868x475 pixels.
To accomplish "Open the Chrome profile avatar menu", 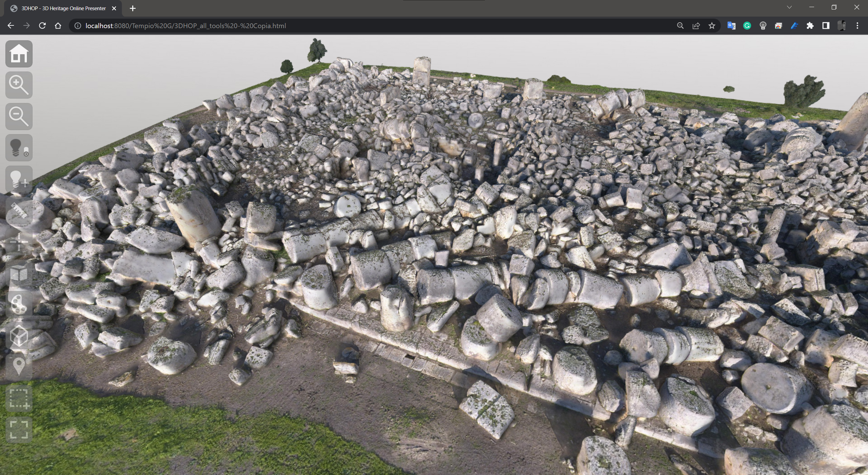I will coord(842,26).
